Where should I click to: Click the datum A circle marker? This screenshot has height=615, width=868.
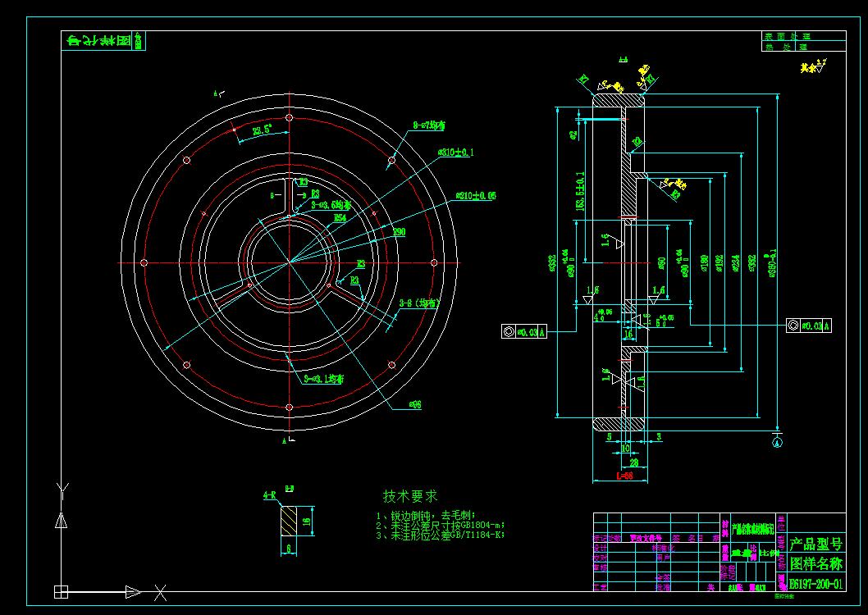coord(777,441)
